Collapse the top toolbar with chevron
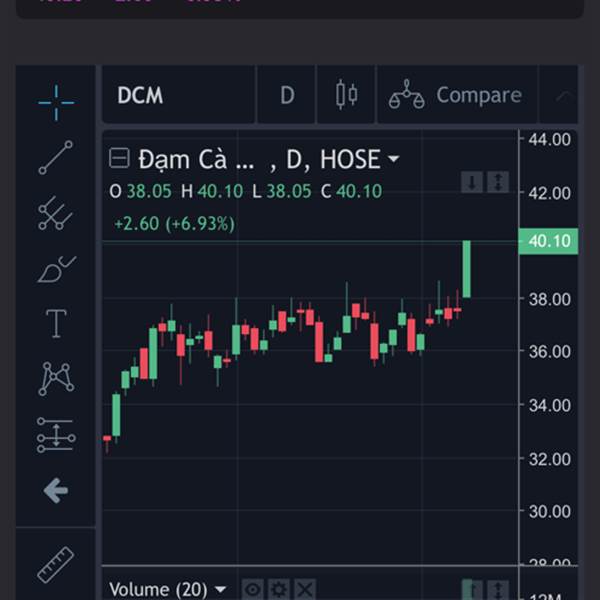The image size is (600, 600). (x=562, y=96)
